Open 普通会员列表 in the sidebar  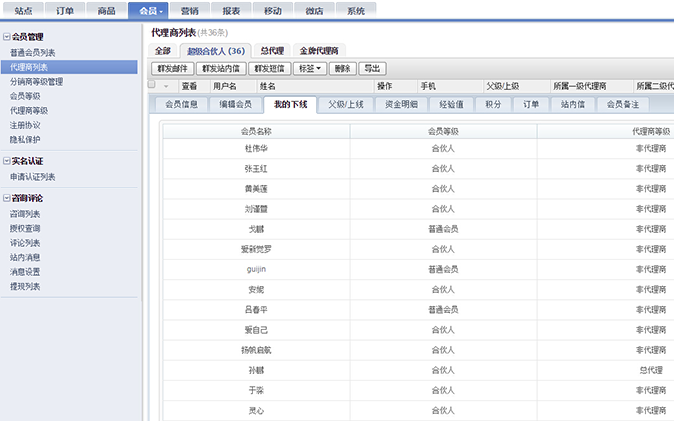[x=33, y=52]
